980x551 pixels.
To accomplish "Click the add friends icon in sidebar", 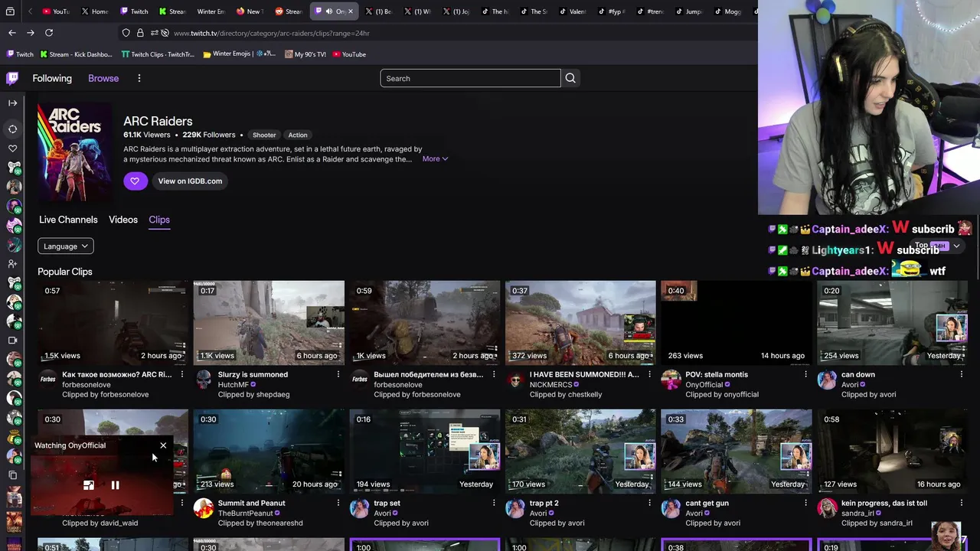I will (x=13, y=263).
